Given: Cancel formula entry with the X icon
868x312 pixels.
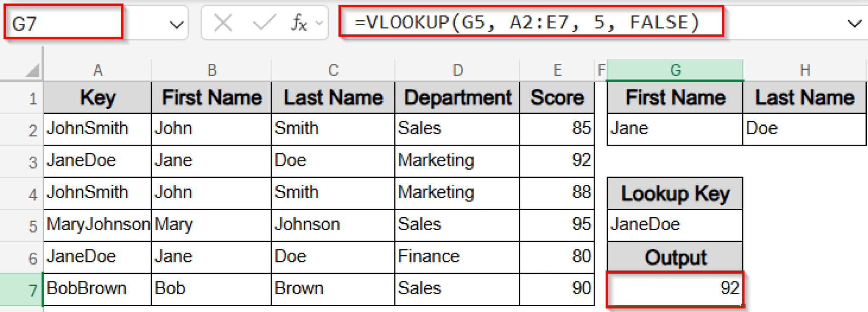Looking at the screenshot, I should [223, 23].
